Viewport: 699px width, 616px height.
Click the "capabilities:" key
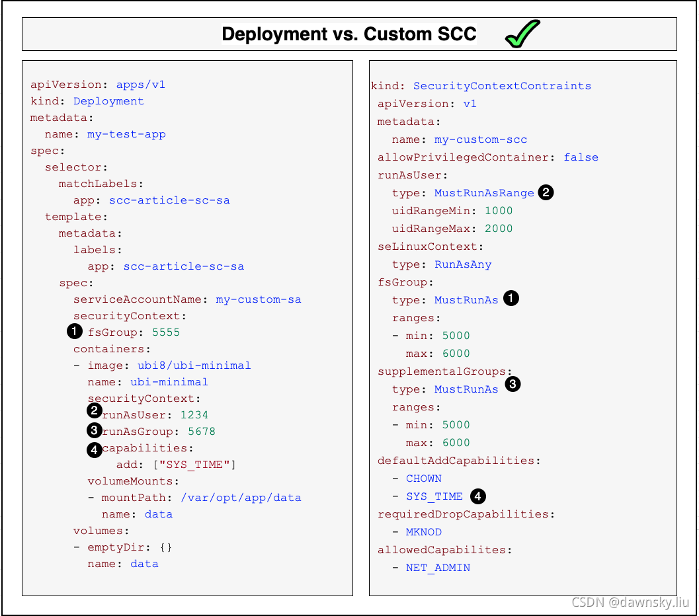[147, 447]
